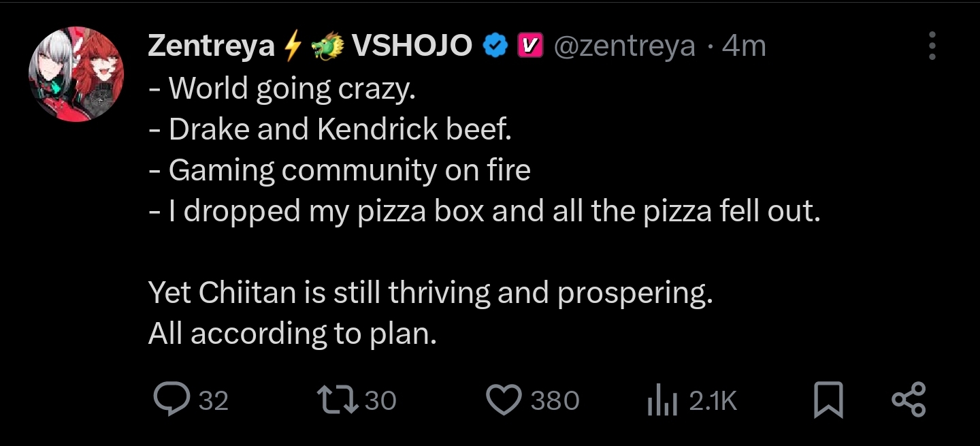Open the three-dot more options menu
980x446 pixels.
point(932,46)
